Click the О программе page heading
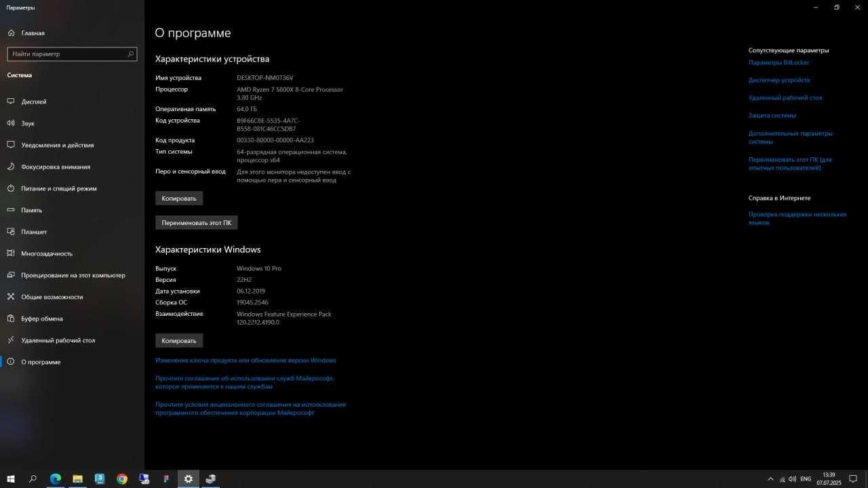This screenshot has width=868, height=488. click(193, 33)
